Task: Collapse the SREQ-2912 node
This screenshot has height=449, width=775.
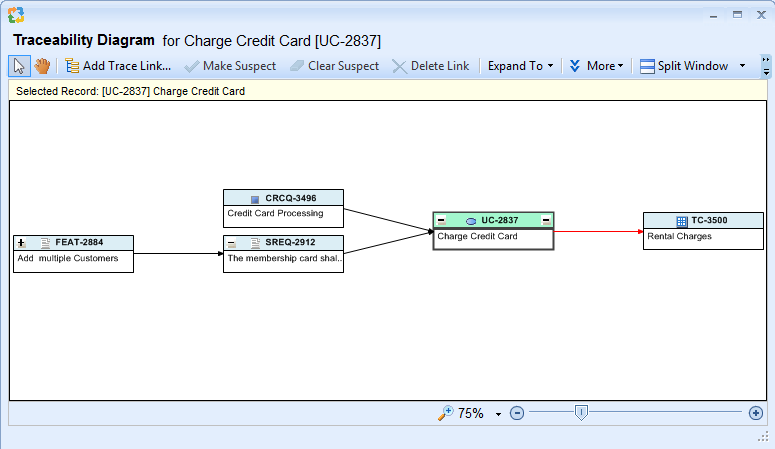Action: [x=231, y=243]
